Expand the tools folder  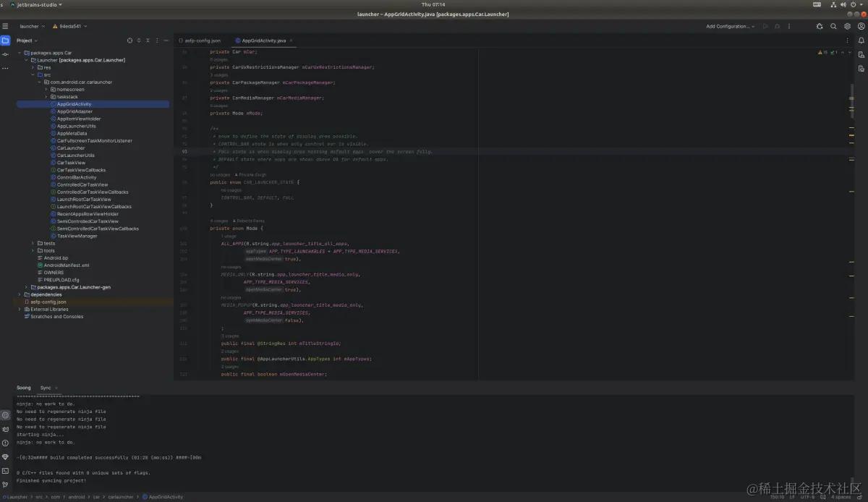tap(33, 250)
